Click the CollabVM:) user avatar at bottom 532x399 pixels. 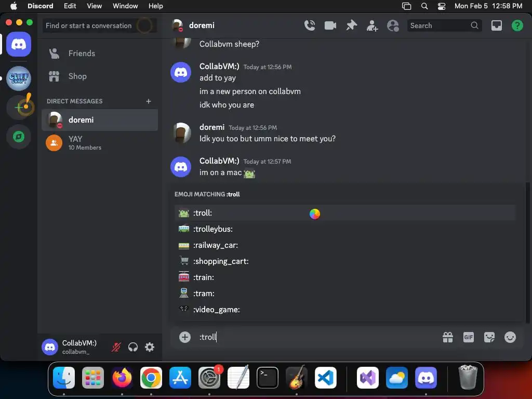tap(50, 347)
